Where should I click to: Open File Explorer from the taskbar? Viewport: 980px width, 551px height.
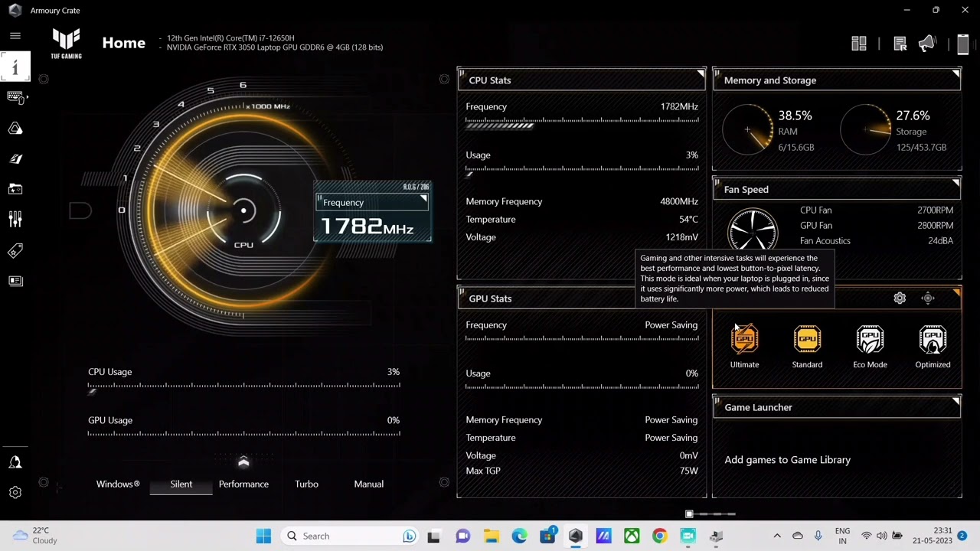(491, 536)
